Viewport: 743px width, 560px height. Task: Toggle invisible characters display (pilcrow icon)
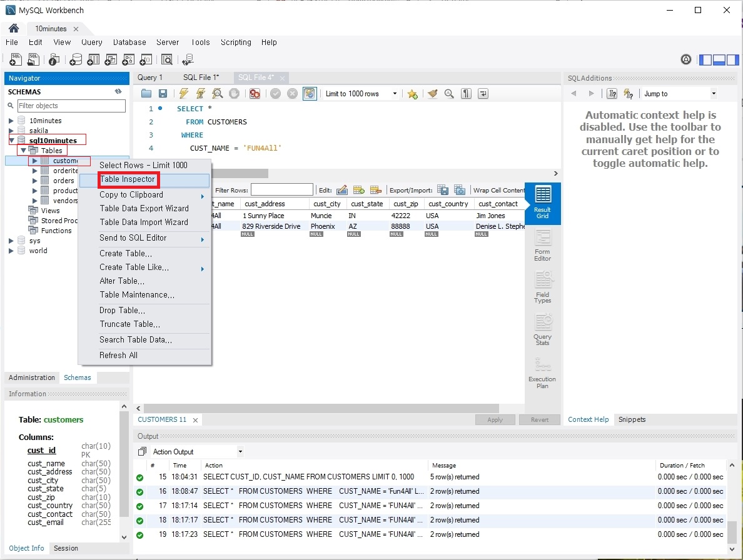point(467,94)
